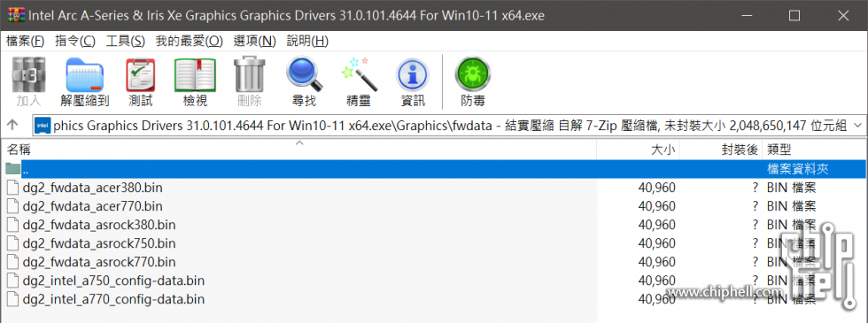The width and height of the screenshot is (868, 323).
Task: Open the Favorites (我的最愛) menu
Action: (x=189, y=41)
